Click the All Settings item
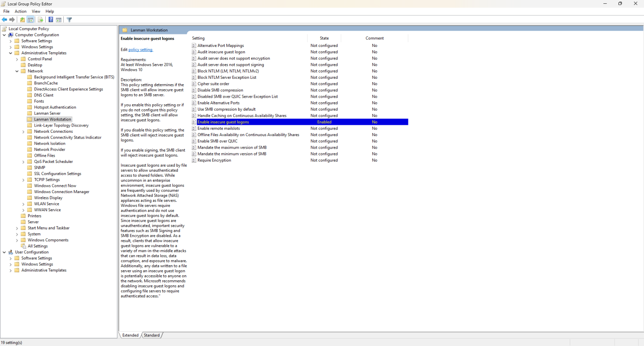Screen dimensions: 644x346 click(x=37, y=246)
